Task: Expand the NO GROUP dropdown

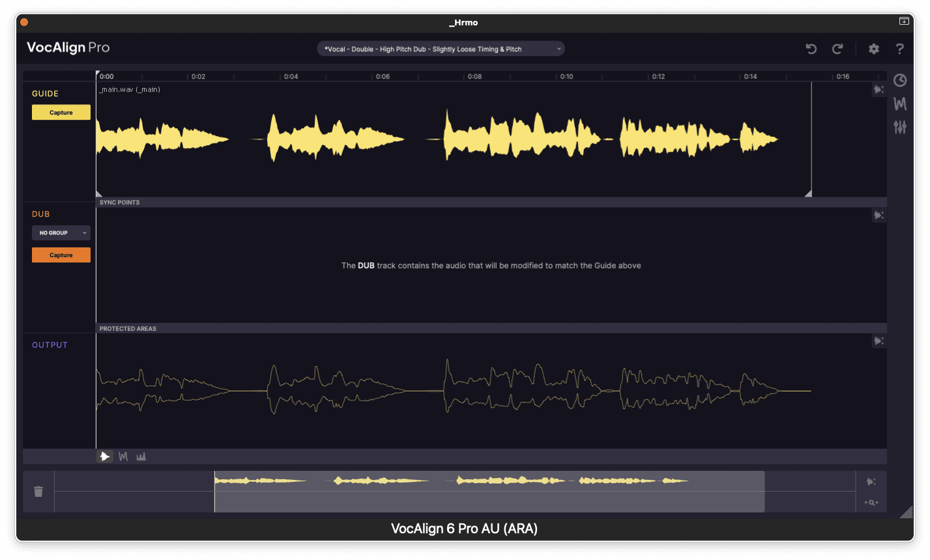Action: (61, 233)
